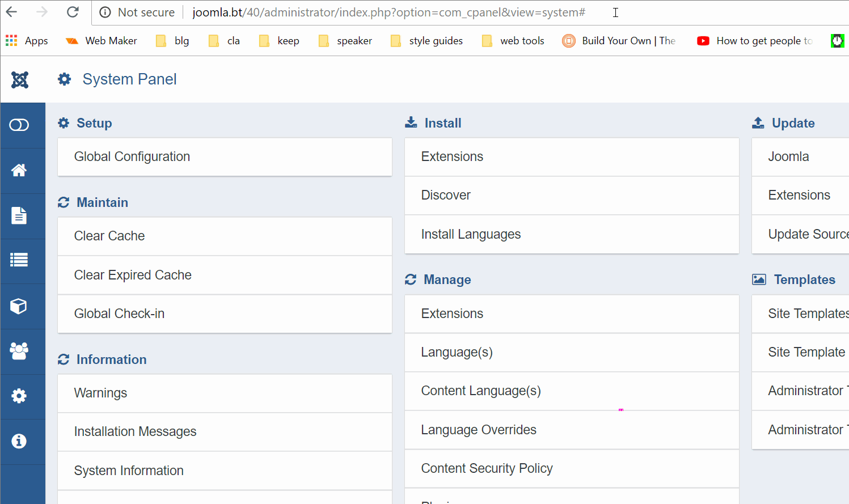Open the style guides bookmarks folder
Viewport: 849px width, 504px height.
(426, 41)
